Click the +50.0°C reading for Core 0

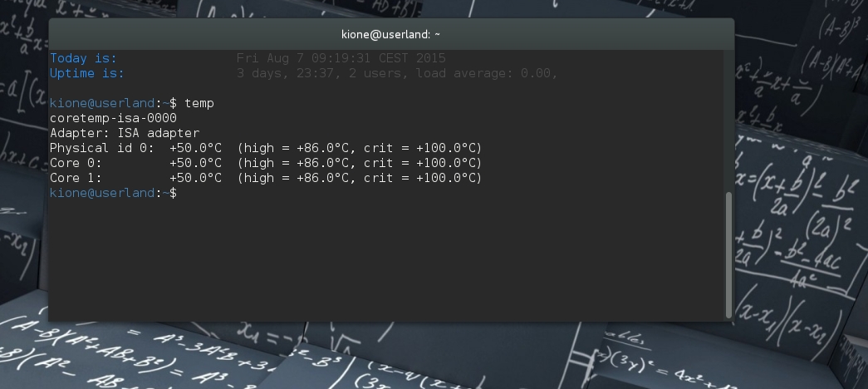coord(196,163)
